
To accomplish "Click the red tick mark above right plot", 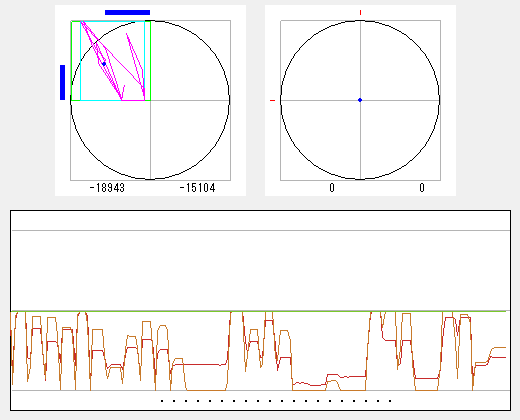I will coord(360,12).
